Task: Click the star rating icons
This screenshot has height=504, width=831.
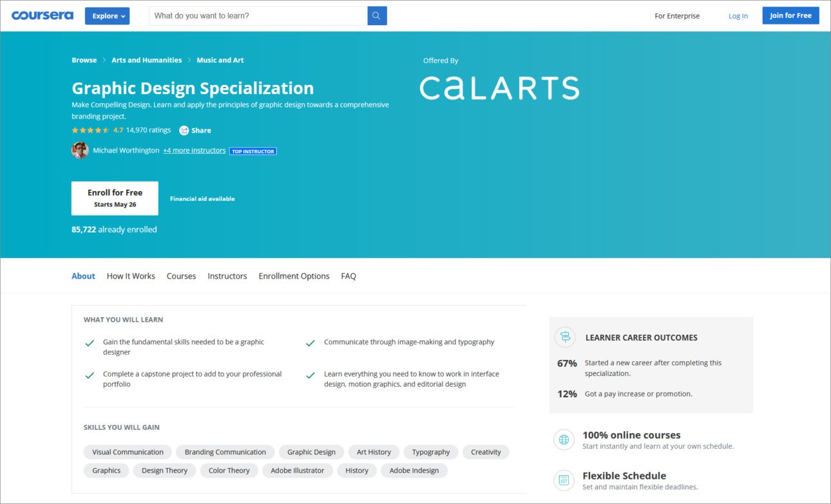Action: (x=90, y=130)
